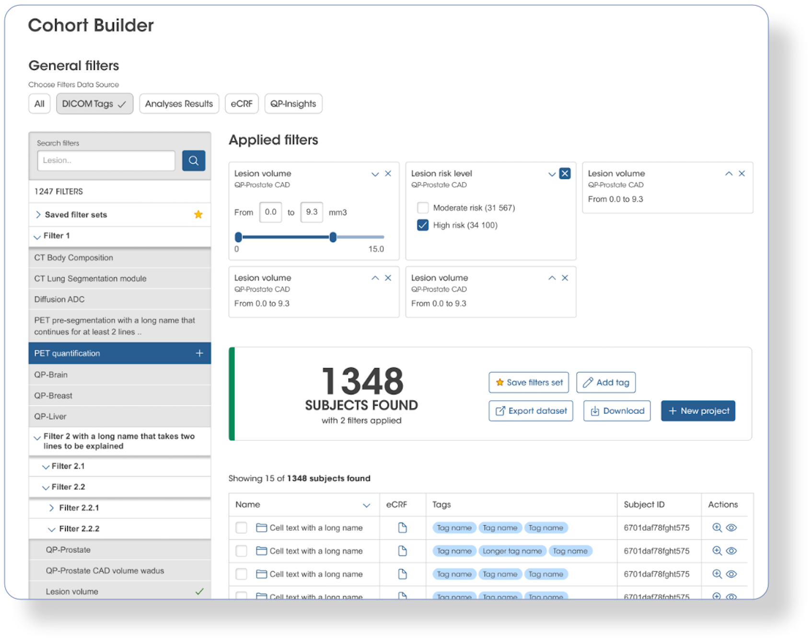
Task: Click the search magnifier button in filters panel
Action: [194, 161]
